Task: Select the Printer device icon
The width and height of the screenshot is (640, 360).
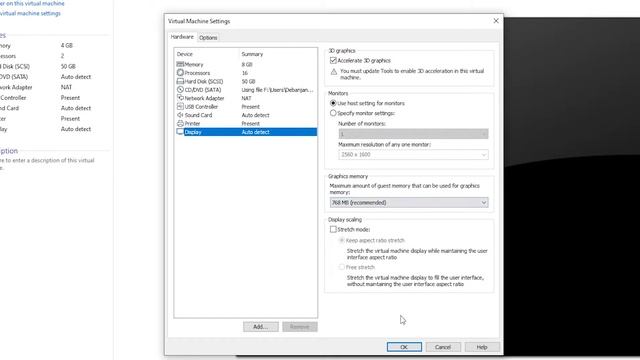Action: 180,123
